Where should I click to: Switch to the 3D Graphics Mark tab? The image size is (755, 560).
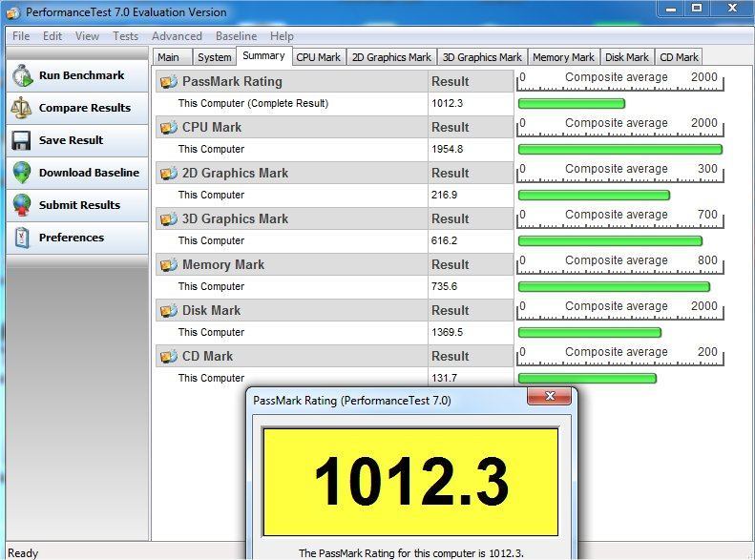(482, 57)
